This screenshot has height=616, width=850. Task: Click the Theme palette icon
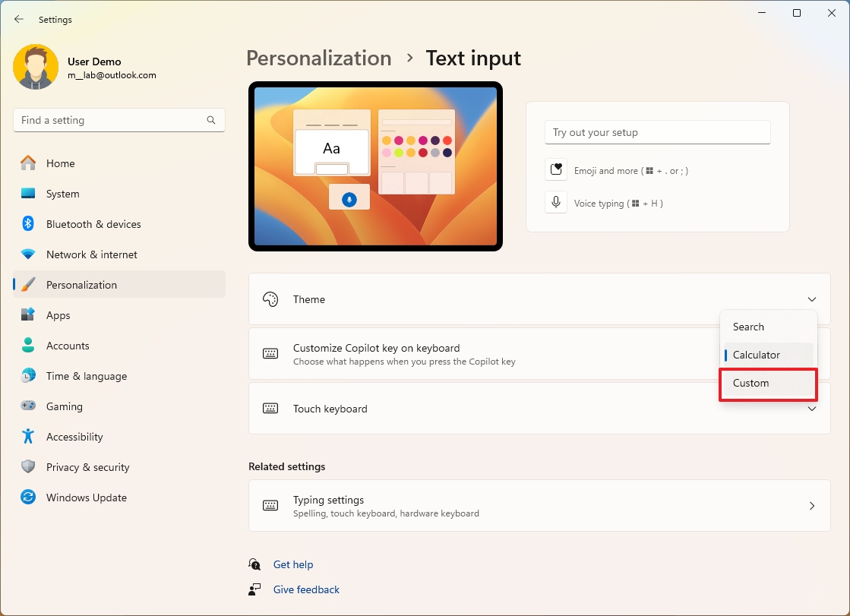(270, 299)
